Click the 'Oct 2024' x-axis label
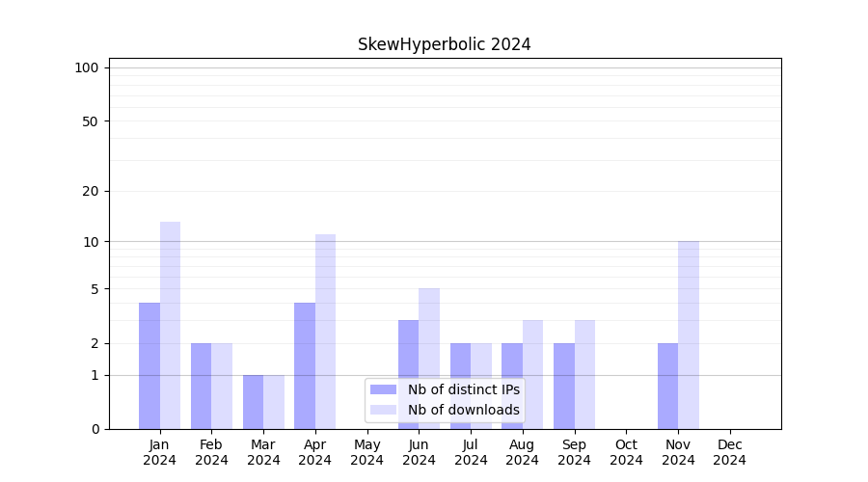Image resolution: width=868 pixels, height=482 pixels. pos(626,452)
